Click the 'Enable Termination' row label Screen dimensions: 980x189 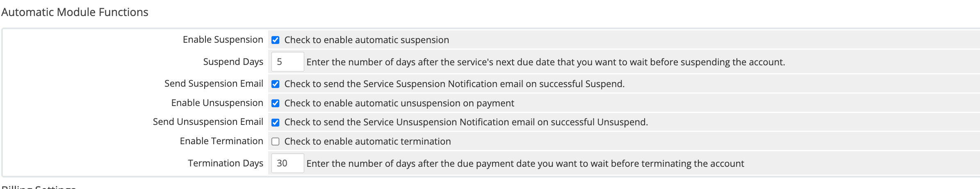(x=221, y=141)
